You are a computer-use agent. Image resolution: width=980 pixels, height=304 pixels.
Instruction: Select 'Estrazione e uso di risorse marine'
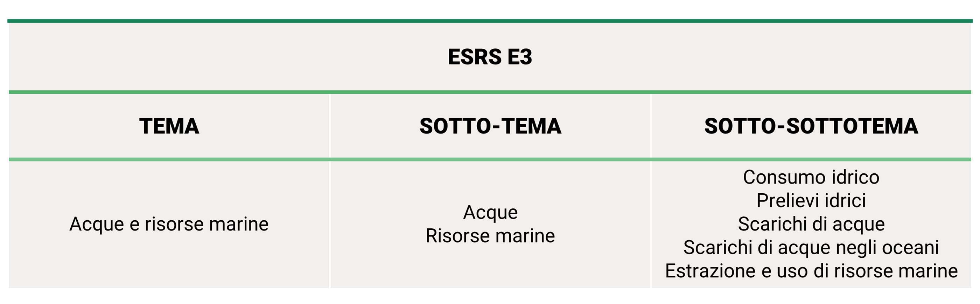tap(811, 271)
